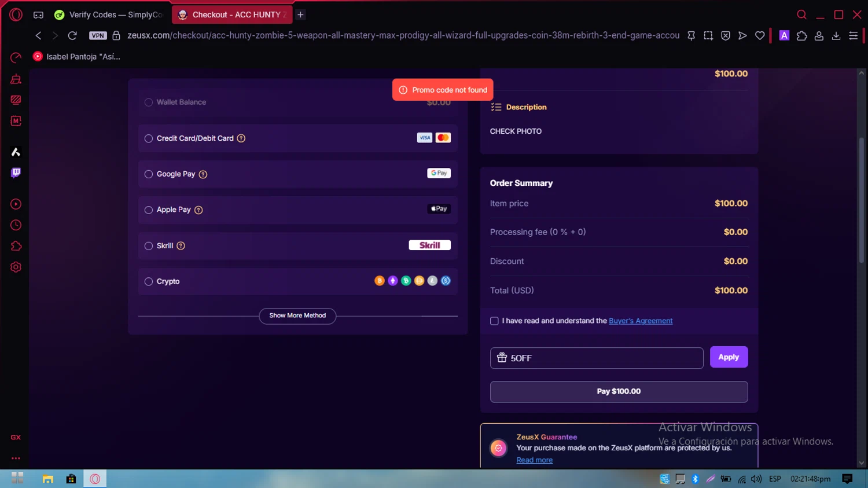Open notification center in taskbar
This screenshot has height=488, width=868.
[847, 479]
